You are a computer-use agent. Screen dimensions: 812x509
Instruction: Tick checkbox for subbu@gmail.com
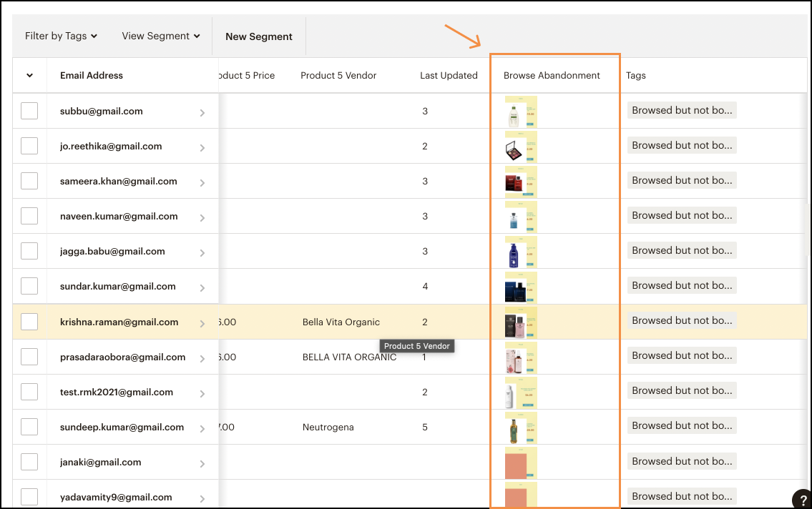click(29, 111)
